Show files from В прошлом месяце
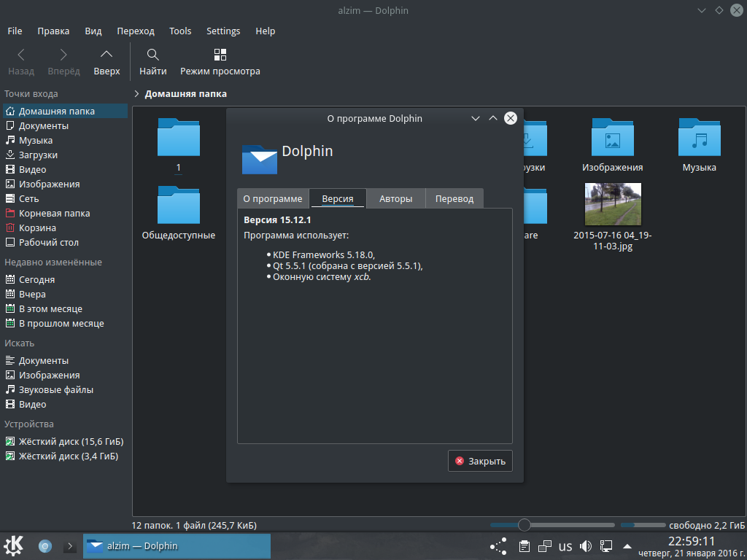This screenshot has height=560, width=747. (65, 323)
